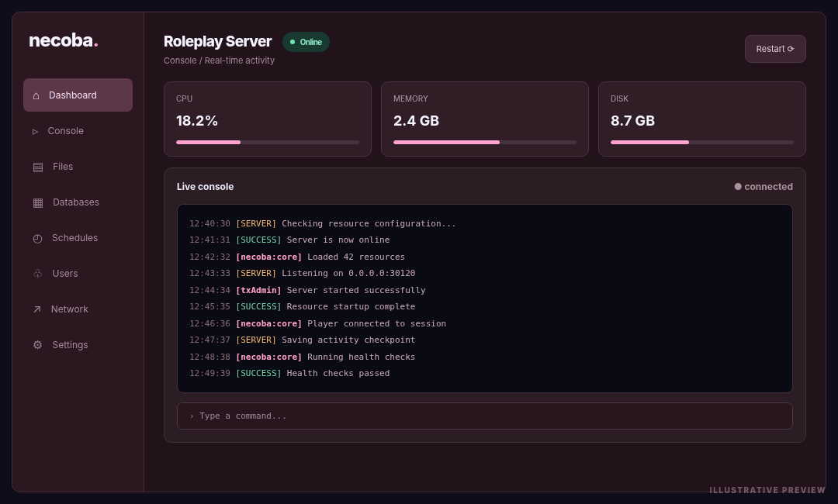Click the Schedules clock icon
This screenshot has width=838, height=504.
pyautogui.click(x=37, y=239)
